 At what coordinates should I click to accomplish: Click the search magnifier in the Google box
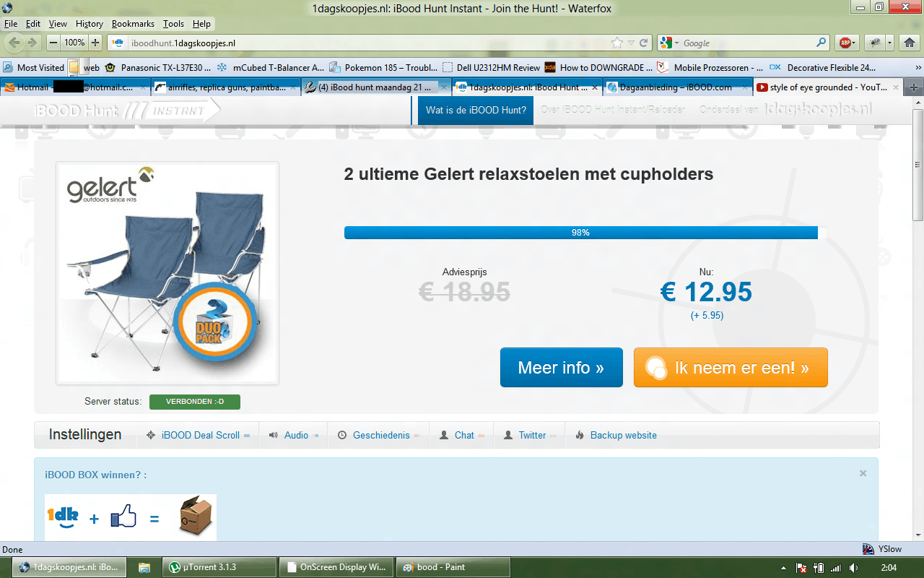pos(821,43)
